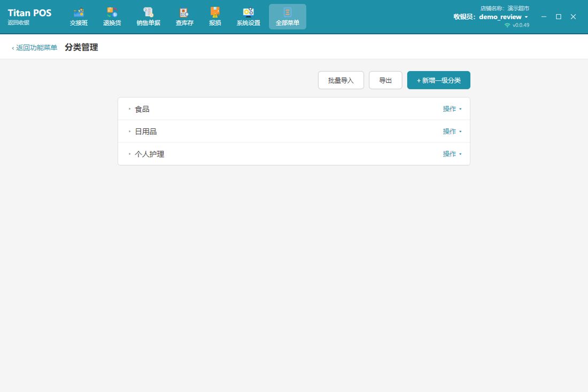The width and height of the screenshot is (588, 392).
Task: Select the 日用品 category name
Action: [x=146, y=132]
